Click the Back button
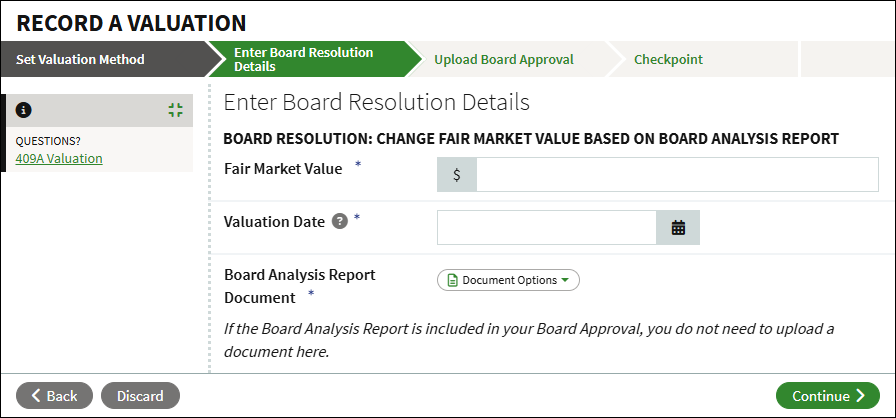The height and width of the screenshot is (418, 896). point(54,396)
